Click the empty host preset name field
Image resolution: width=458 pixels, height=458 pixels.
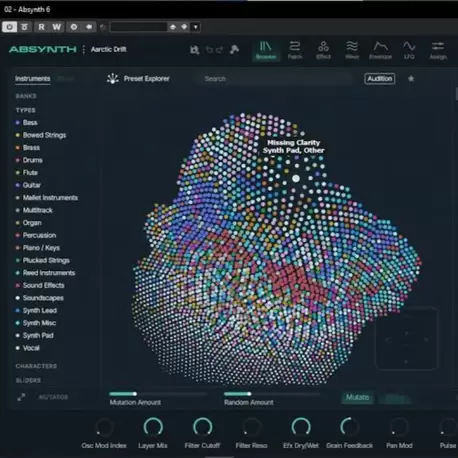[138, 27]
